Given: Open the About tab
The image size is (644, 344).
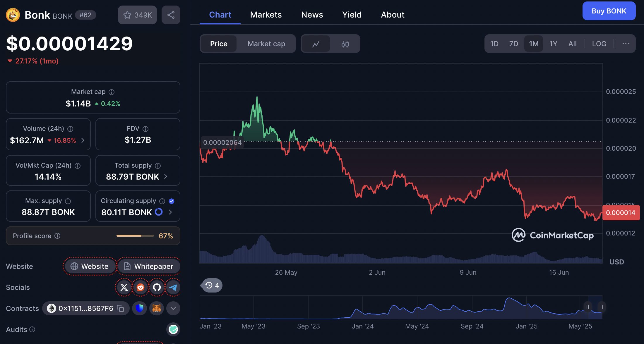Looking at the screenshot, I should tap(393, 15).
